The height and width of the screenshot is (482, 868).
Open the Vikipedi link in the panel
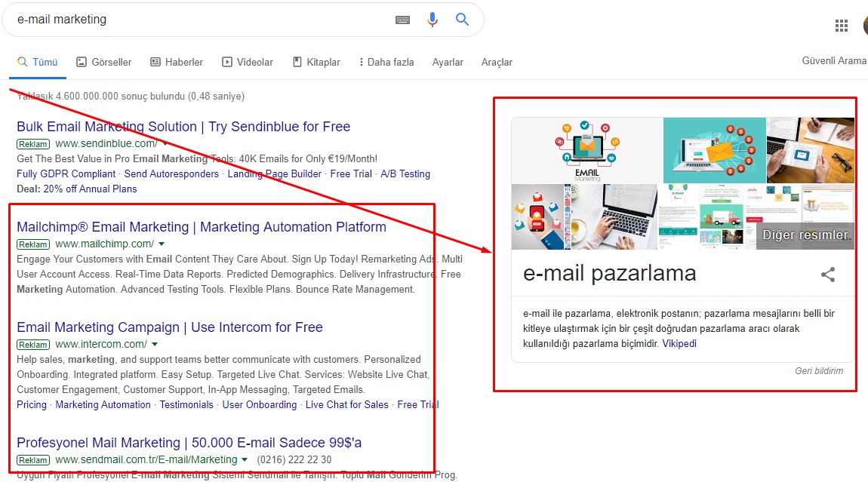(x=679, y=343)
